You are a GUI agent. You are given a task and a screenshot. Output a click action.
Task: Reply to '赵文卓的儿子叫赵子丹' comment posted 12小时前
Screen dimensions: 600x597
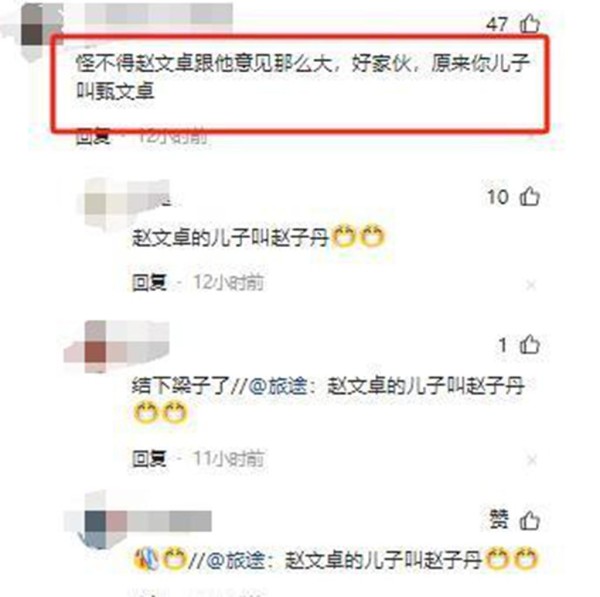coord(149,283)
